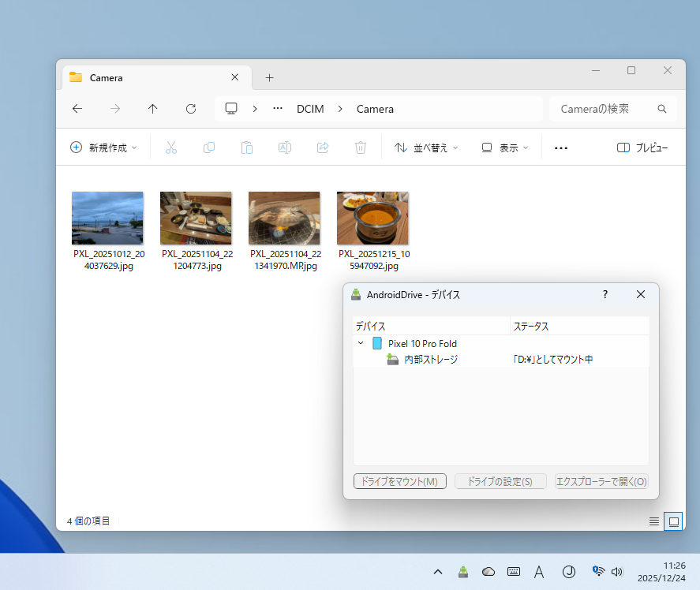Open the PXL_20251215_105947092.jpg thumbnail
This screenshot has width=700, height=590.
click(x=372, y=218)
